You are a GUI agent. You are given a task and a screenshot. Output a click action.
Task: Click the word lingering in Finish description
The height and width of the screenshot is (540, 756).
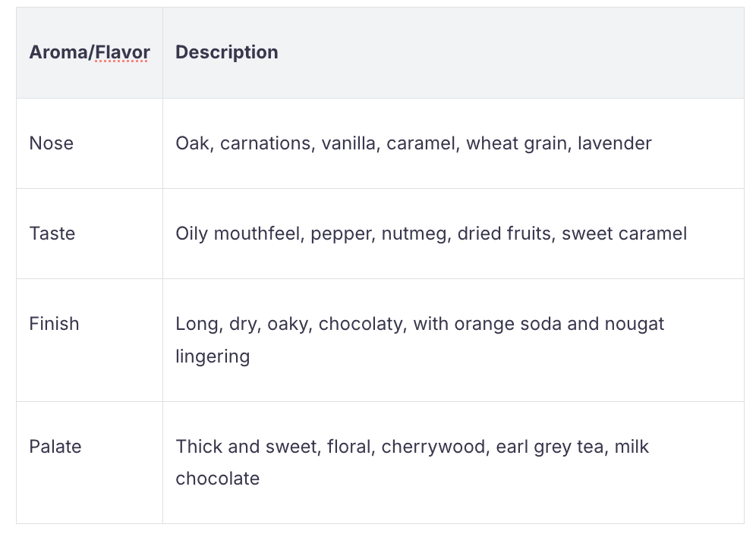213,356
